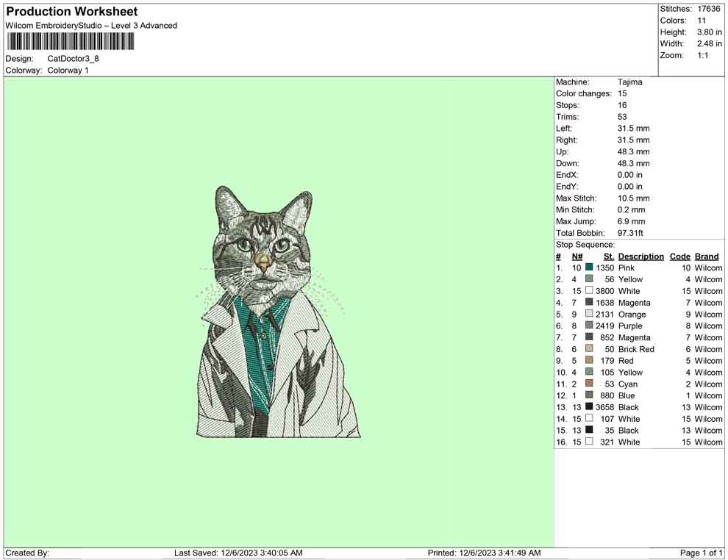Click the Brick Red chip for stop 8

pos(588,349)
